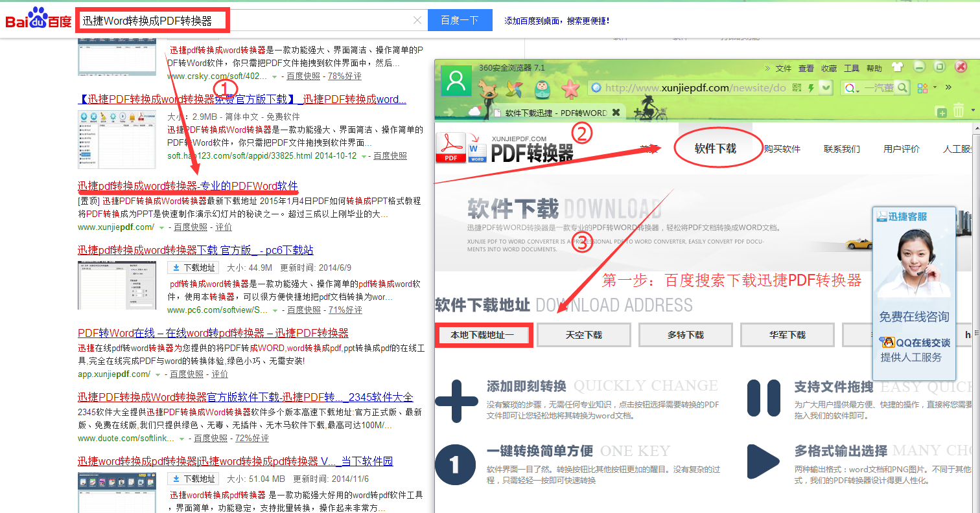Click the PDF转换器 site logo
This screenshot has height=513, width=980.
(x=505, y=148)
